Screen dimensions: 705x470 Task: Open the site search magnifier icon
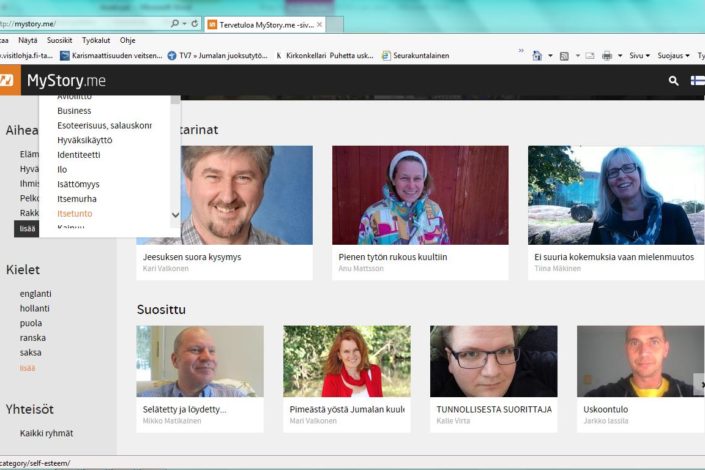pos(673,81)
